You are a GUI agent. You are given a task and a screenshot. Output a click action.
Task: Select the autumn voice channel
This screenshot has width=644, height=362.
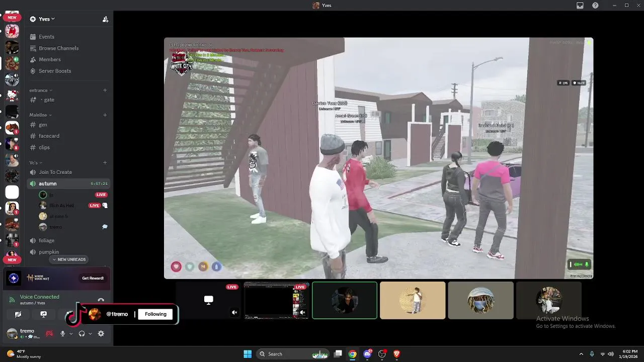[68, 184]
